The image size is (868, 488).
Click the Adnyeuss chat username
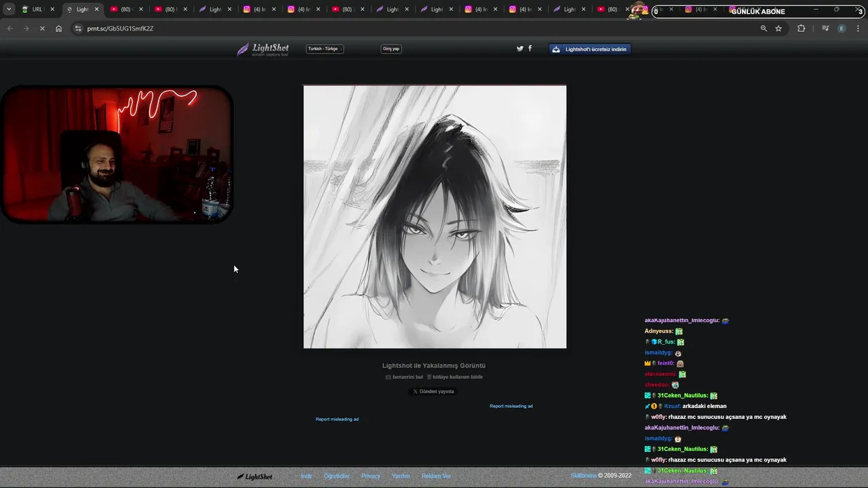pos(658,331)
